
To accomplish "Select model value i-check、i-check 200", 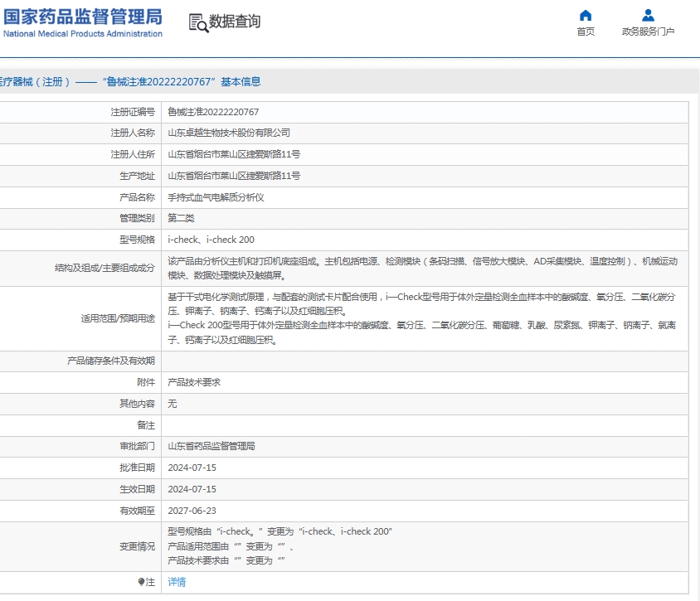I will pyautogui.click(x=211, y=240).
